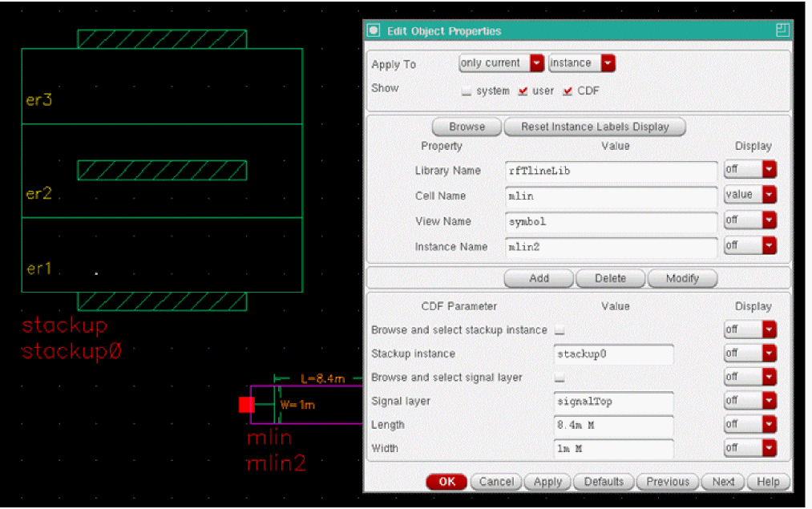Click the Length input field

pos(613,425)
